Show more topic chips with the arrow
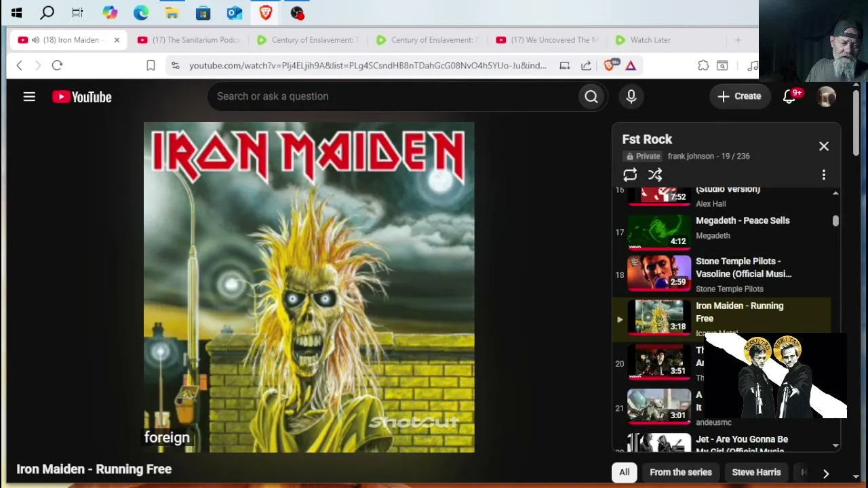 pos(826,473)
